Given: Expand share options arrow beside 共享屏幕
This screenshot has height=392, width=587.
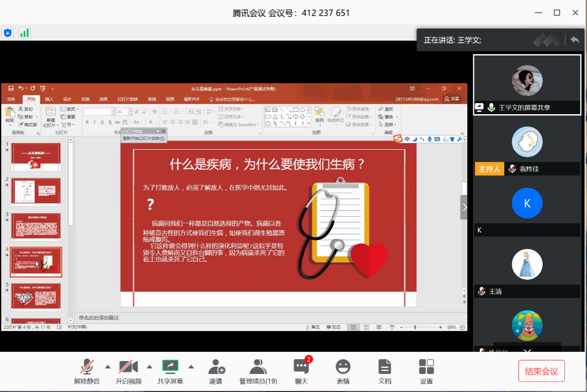Looking at the screenshot, I should tap(191, 367).
